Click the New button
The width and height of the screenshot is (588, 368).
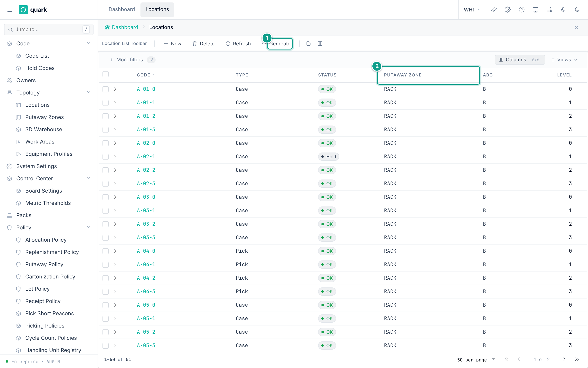pos(173,44)
